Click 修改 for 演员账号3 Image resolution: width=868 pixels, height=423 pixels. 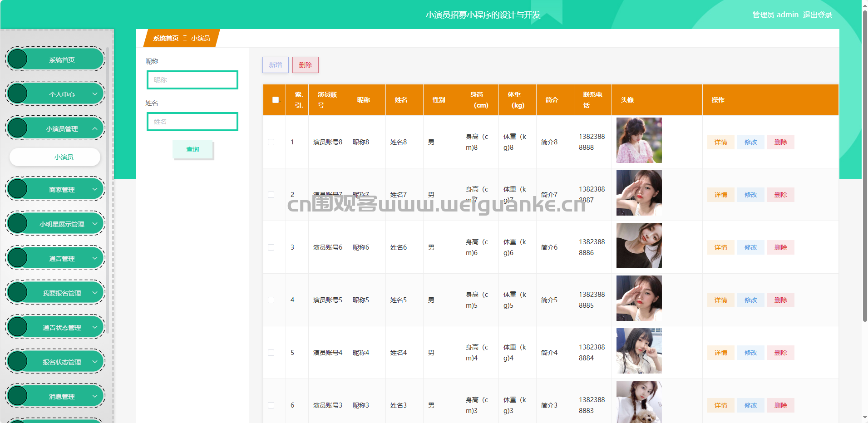pos(751,405)
